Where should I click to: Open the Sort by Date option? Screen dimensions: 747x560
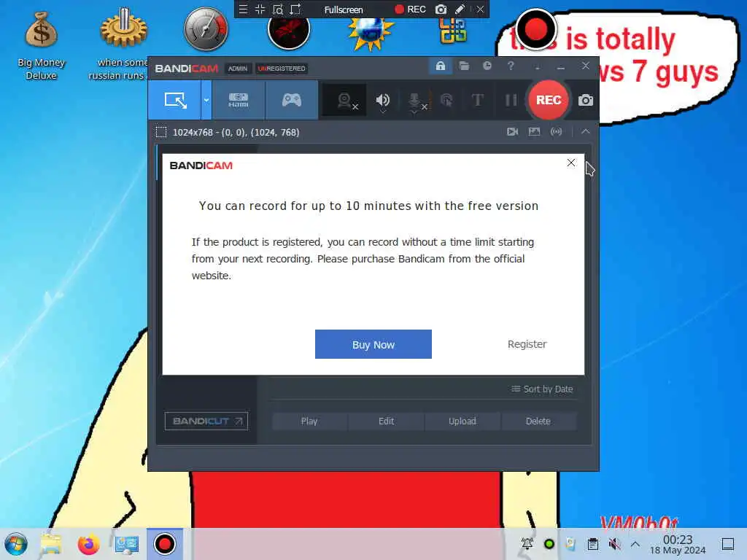[x=542, y=389]
